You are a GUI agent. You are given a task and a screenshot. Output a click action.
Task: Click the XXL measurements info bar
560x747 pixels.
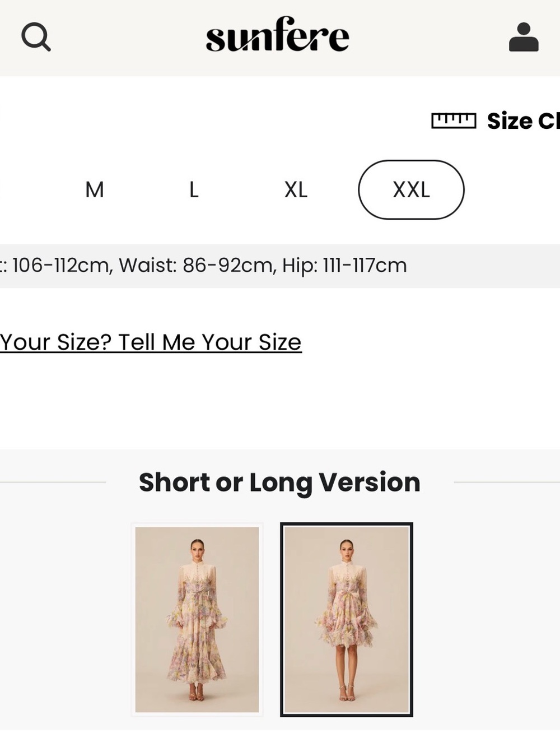point(280,266)
